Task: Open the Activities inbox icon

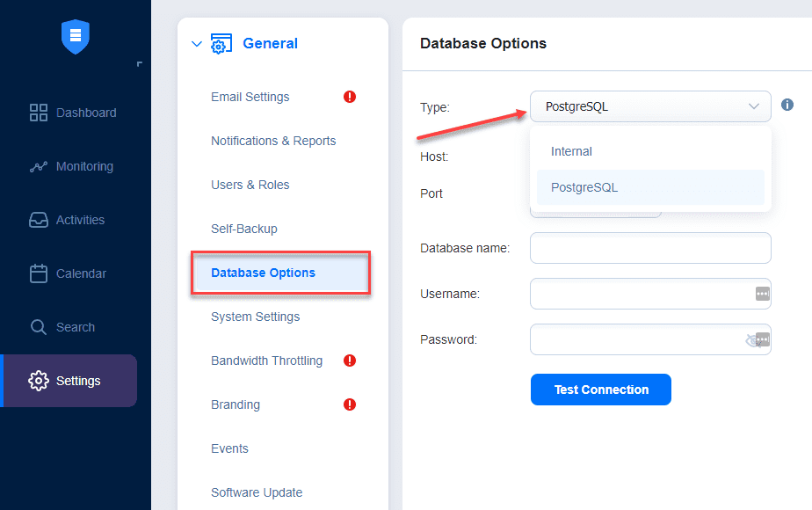Action: 39,220
